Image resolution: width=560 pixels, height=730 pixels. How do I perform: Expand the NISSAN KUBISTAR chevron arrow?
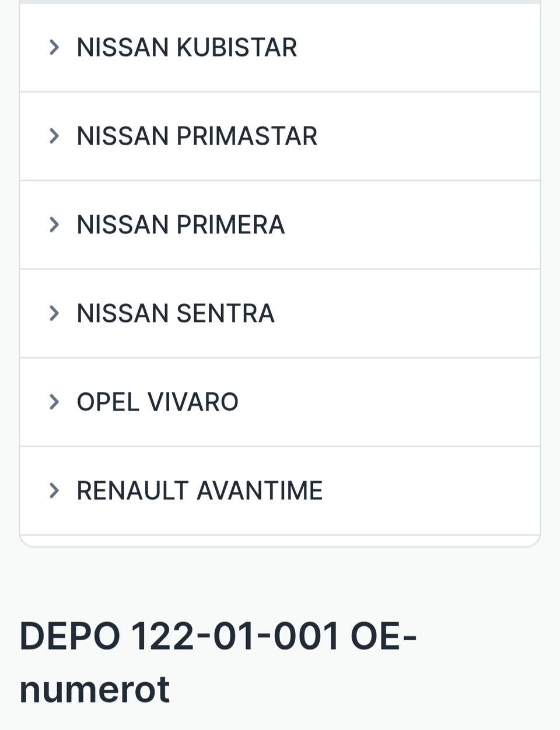(x=54, y=47)
